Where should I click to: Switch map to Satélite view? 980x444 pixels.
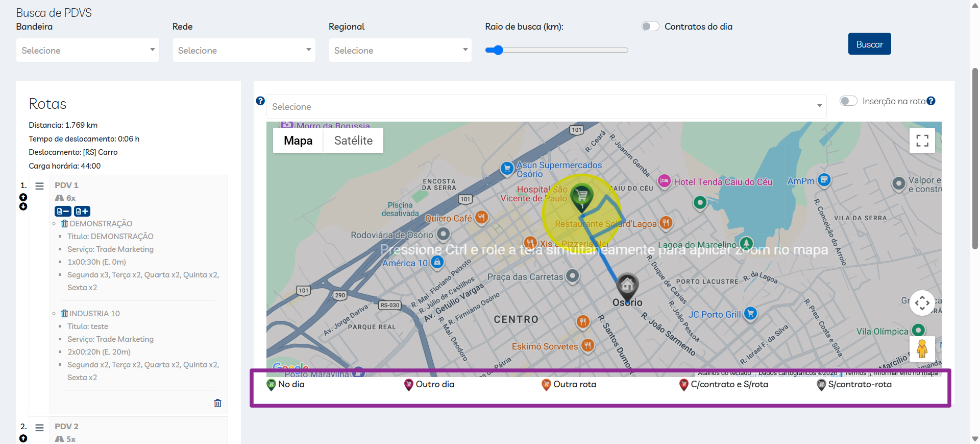pos(353,141)
